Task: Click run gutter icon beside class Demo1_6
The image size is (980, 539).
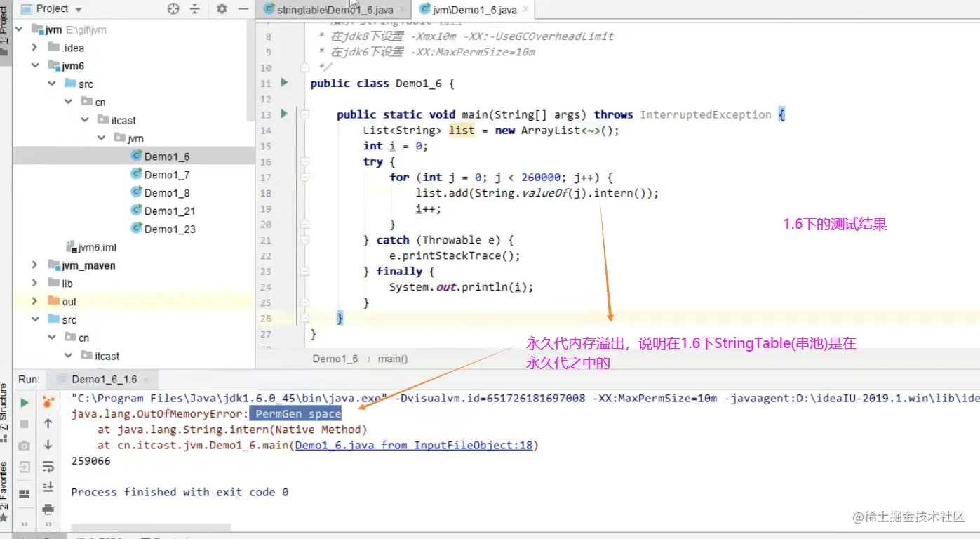Action: coord(284,83)
